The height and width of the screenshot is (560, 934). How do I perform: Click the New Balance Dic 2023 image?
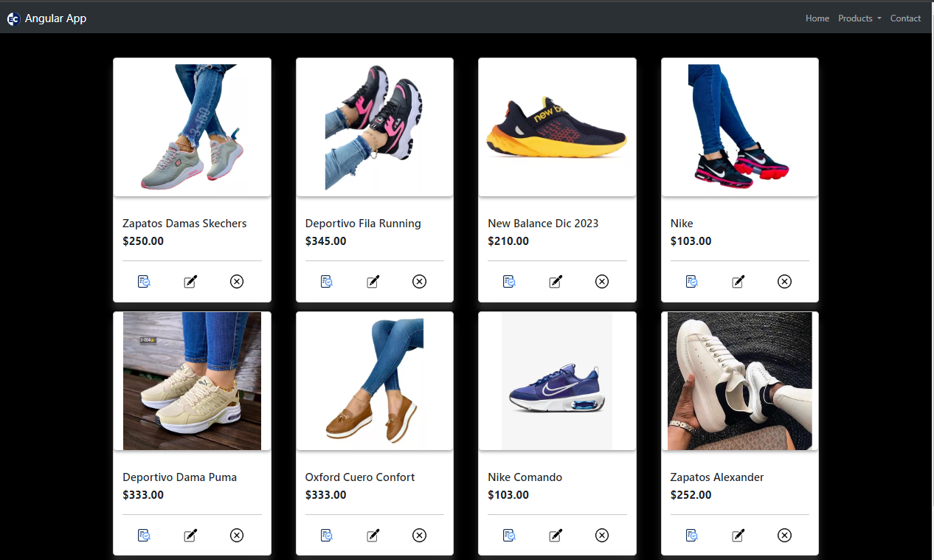557,127
